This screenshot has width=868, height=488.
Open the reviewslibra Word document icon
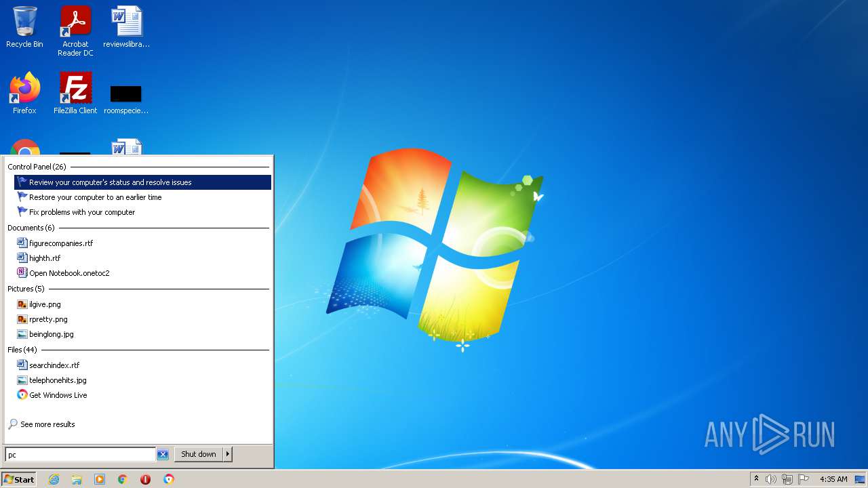click(126, 28)
